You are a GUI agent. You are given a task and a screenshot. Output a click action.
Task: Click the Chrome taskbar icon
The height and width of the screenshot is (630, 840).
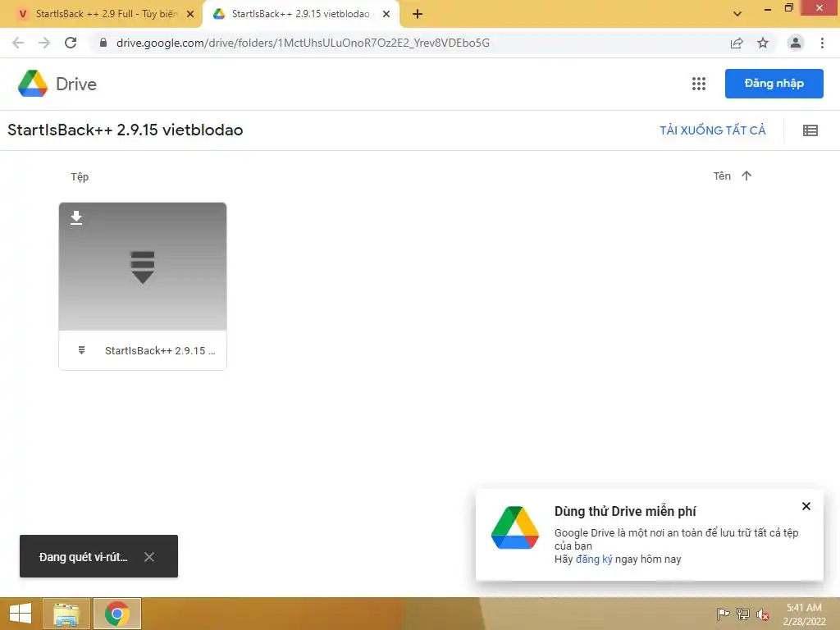coord(117,614)
